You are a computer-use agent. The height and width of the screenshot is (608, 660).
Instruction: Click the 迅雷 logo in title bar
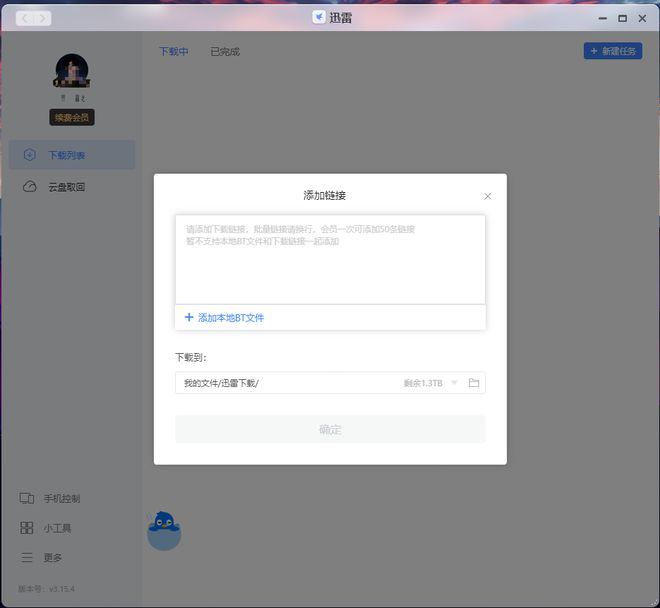[319, 17]
